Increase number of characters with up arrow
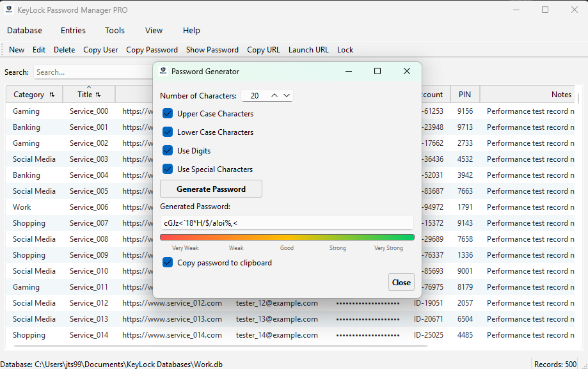The width and height of the screenshot is (588, 369). tap(274, 96)
